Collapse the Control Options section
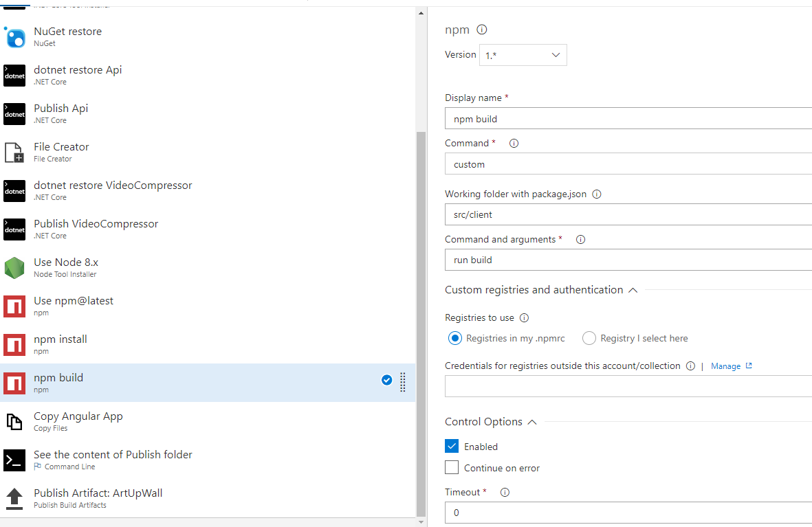Screen dimensions: 812x527 532,423
